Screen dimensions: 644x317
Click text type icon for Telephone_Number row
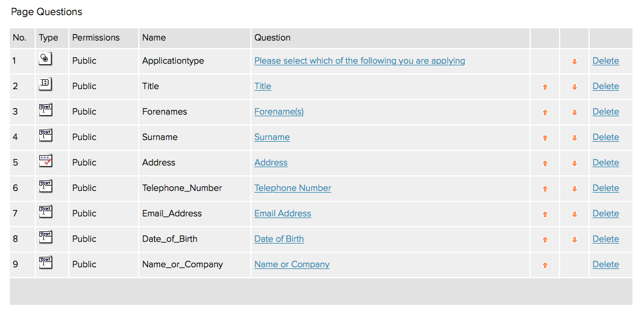point(45,186)
